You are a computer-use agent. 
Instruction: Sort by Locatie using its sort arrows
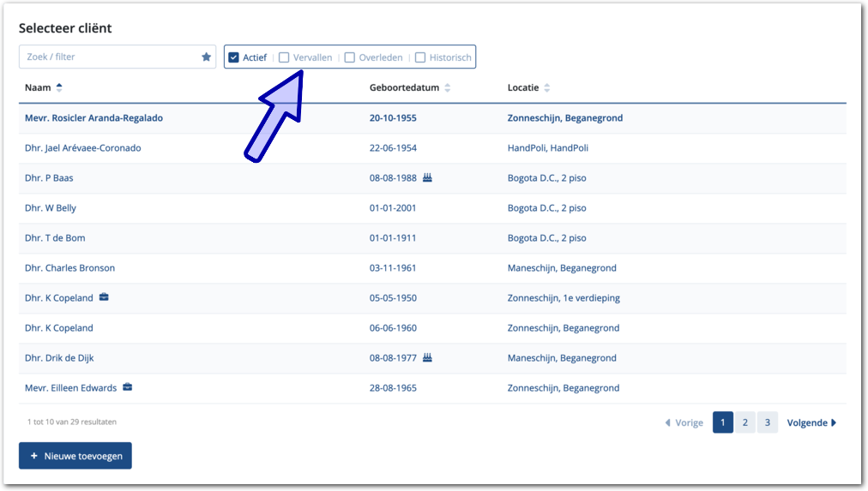click(x=547, y=88)
